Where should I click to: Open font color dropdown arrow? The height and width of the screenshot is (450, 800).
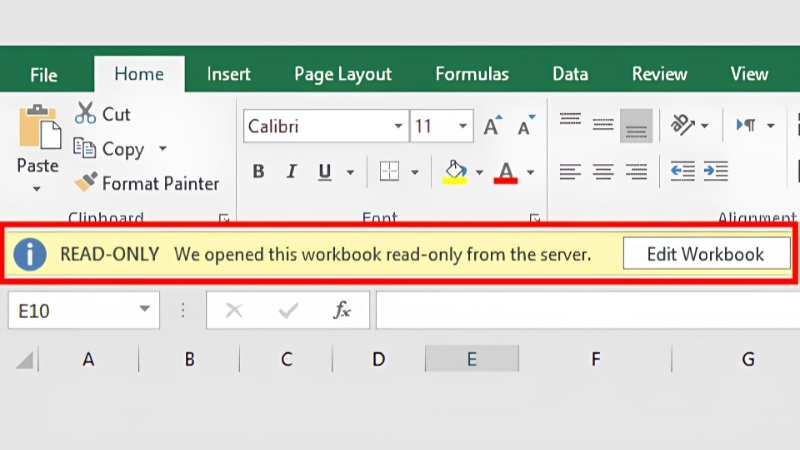[x=531, y=172]
